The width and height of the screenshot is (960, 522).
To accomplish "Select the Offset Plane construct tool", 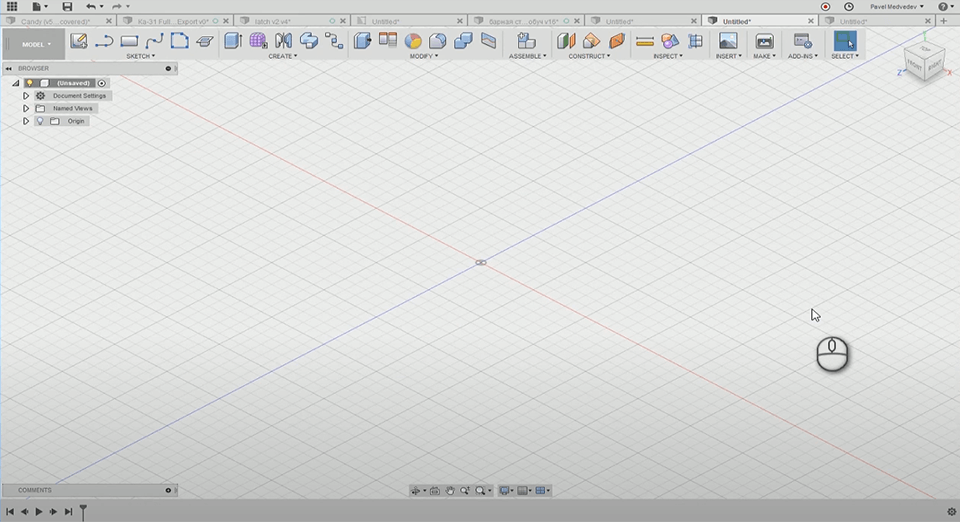I will tap(566, 41).
